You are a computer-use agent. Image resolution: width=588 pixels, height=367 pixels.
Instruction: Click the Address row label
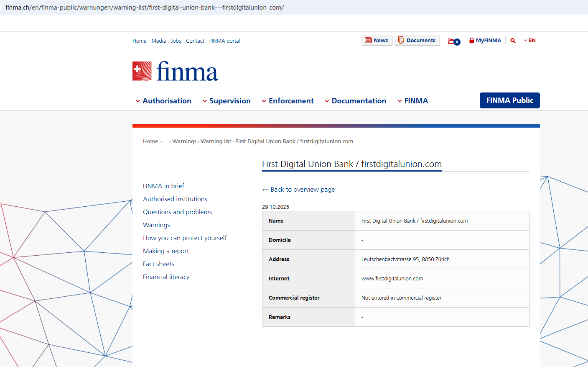pos(279,259)
